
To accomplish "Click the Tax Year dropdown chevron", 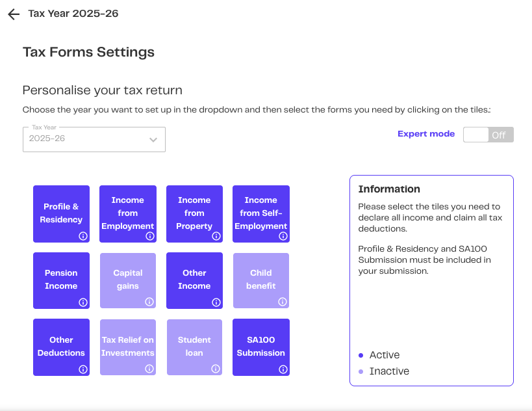I will pos(153,139).
